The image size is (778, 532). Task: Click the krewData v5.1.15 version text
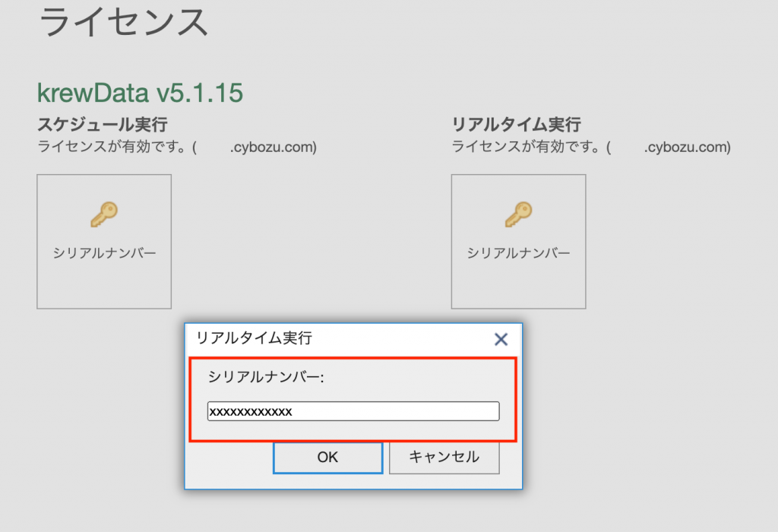pyautogui.click(x=140, y=93)
